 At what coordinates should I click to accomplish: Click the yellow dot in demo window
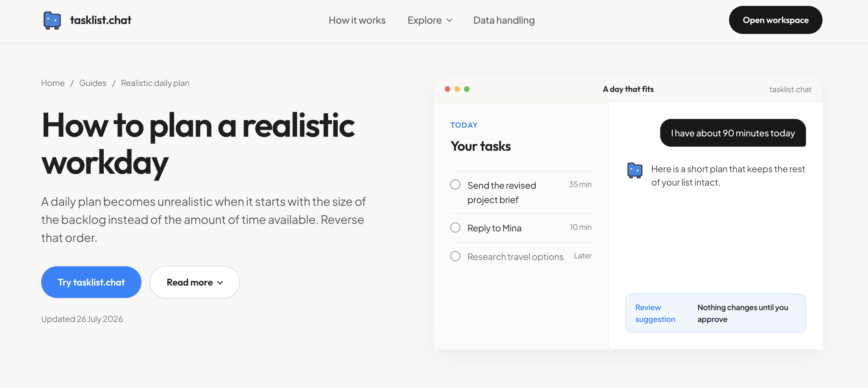coord(457,89)
